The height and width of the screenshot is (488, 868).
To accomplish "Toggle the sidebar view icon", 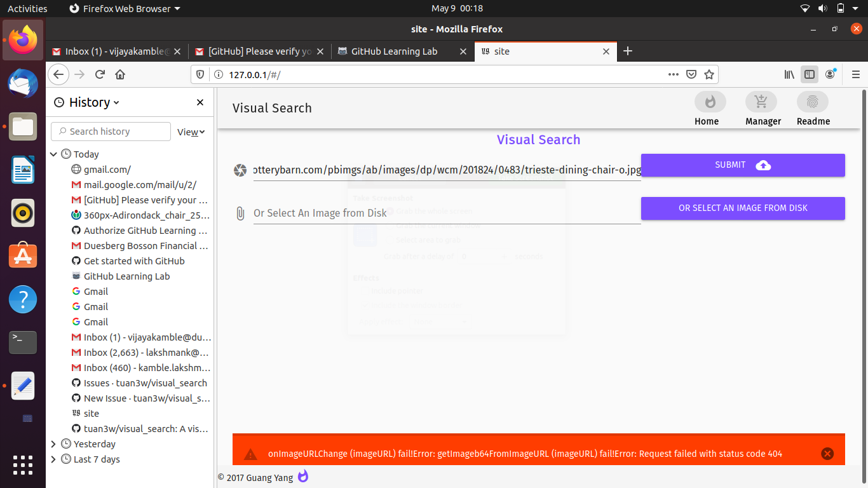I will 809,74.
